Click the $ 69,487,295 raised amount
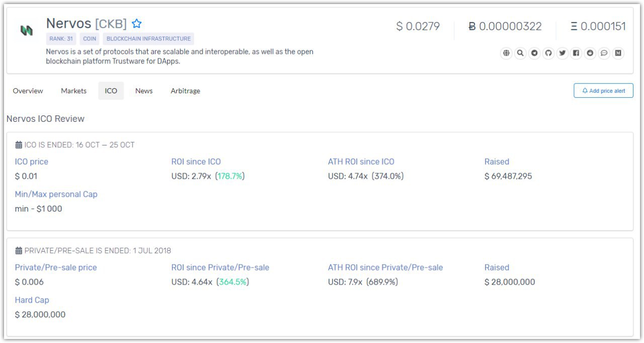This screenshot has width=644, height=343. tap(508, 176)
